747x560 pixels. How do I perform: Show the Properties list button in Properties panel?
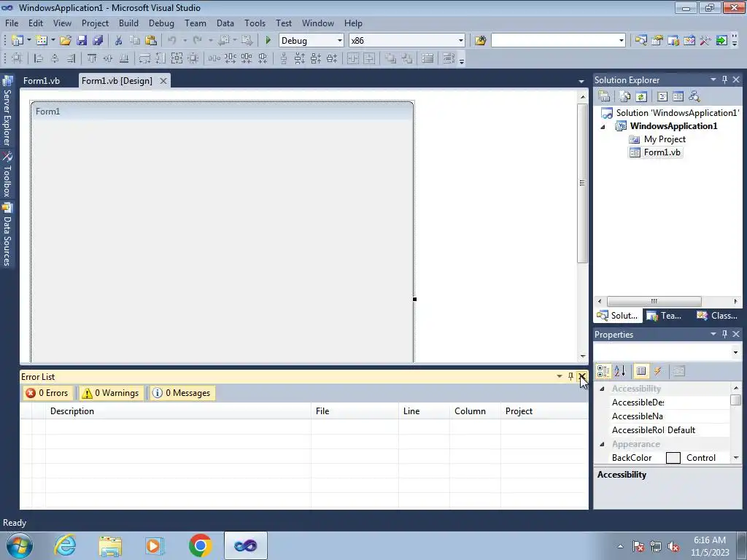(641, 371)
